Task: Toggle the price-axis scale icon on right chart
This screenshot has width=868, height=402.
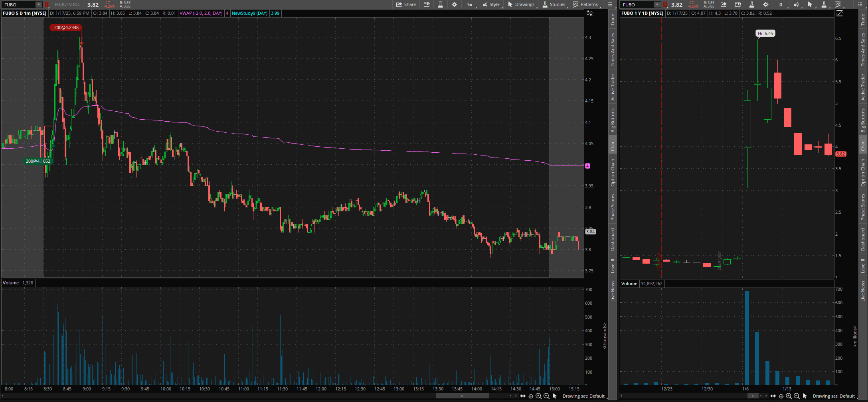Action: (x=839, y=14)
